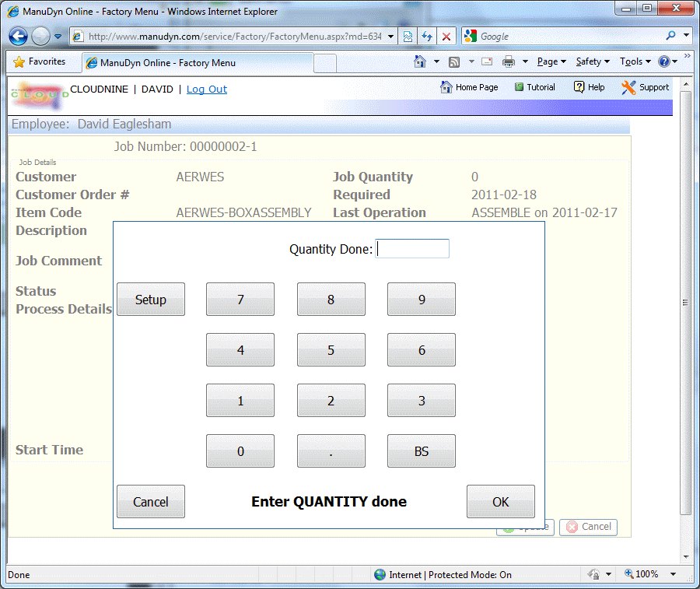Open zoom level 100% dropdown
This screenshot has height=589, width=700.
647,574
